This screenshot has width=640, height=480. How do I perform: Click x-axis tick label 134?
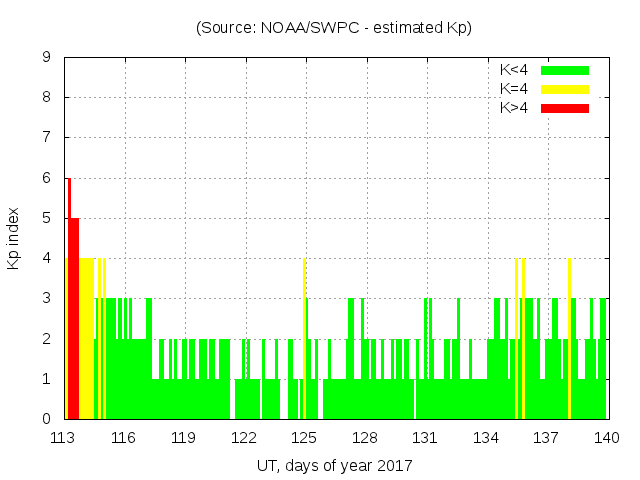click(x=486, y=438)
